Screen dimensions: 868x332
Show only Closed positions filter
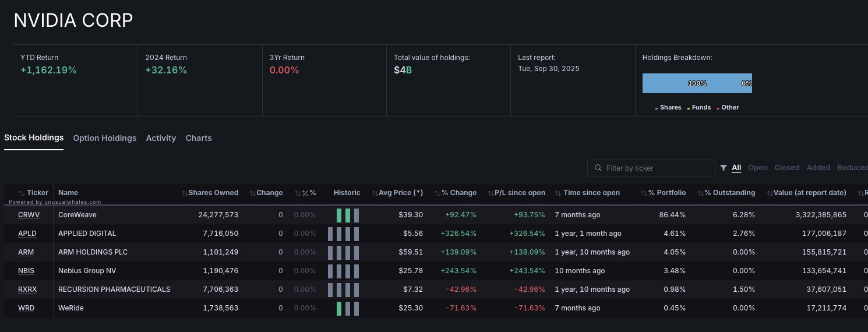[786, 168]
